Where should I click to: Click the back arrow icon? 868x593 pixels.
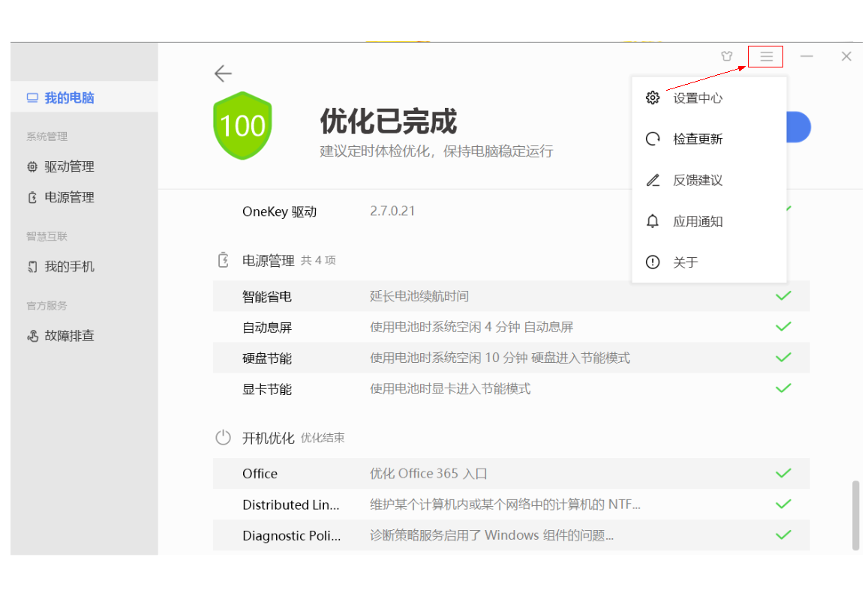(x=223, y=73)
